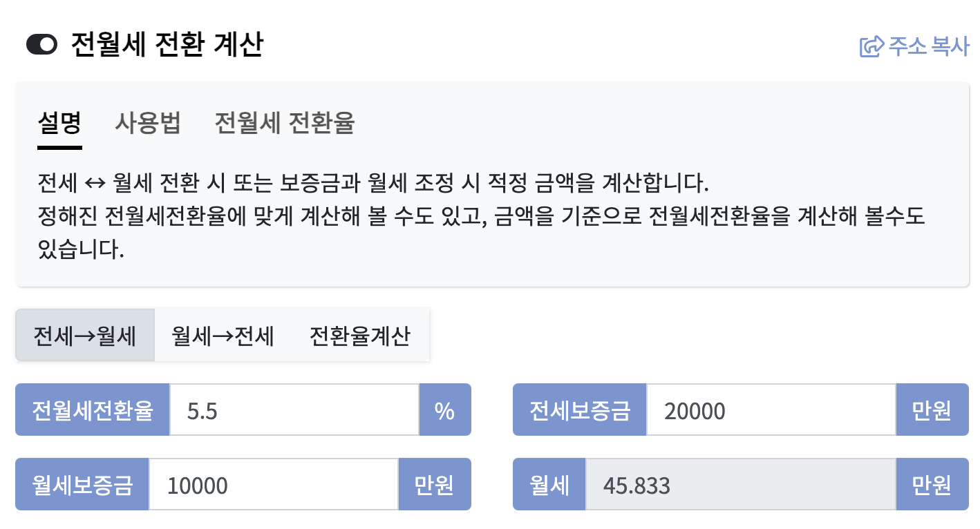The height and width of the screenshot is (529, 980).
Task: Select the 설명 tab
Action: tap(59, 123)
